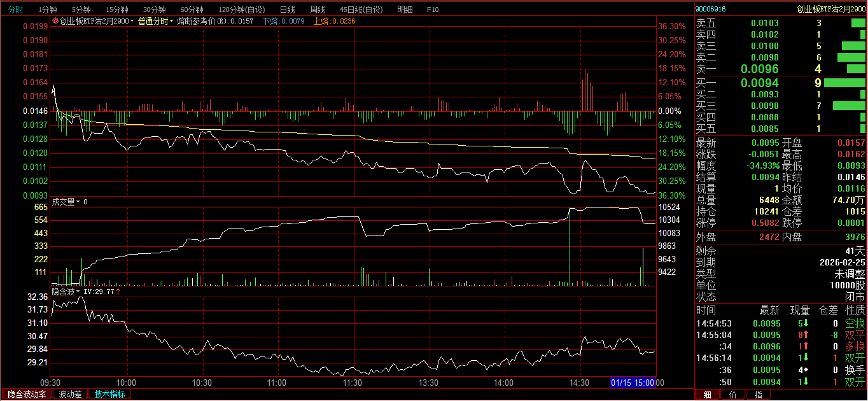Open the 普通分时 chart type dropdown
This screenshot has width=868, height=401.
tap(172, 21)
